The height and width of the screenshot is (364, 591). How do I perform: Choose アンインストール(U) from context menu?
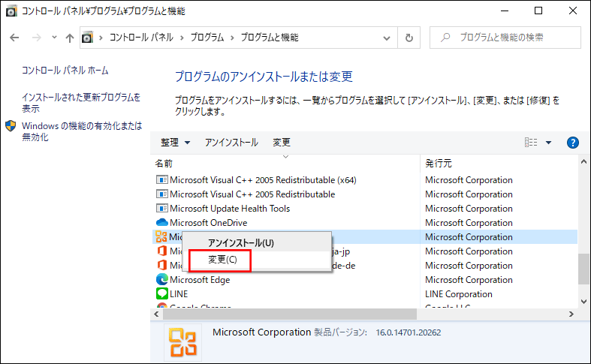(x=257, y=242)
